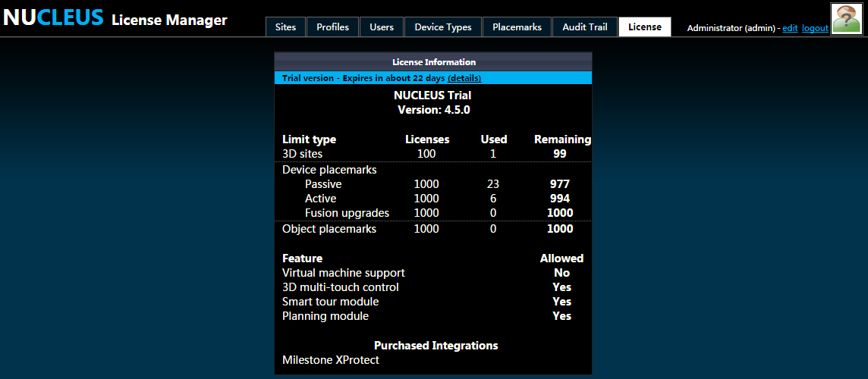
Task: Switch to the Profiles tab
Action: click(332, 27)
